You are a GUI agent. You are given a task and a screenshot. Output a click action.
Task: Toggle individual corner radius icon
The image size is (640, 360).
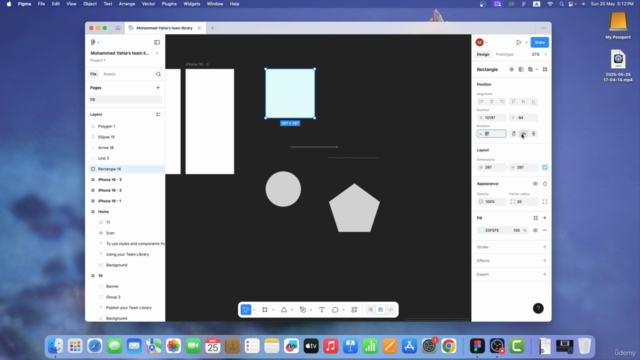544,202
